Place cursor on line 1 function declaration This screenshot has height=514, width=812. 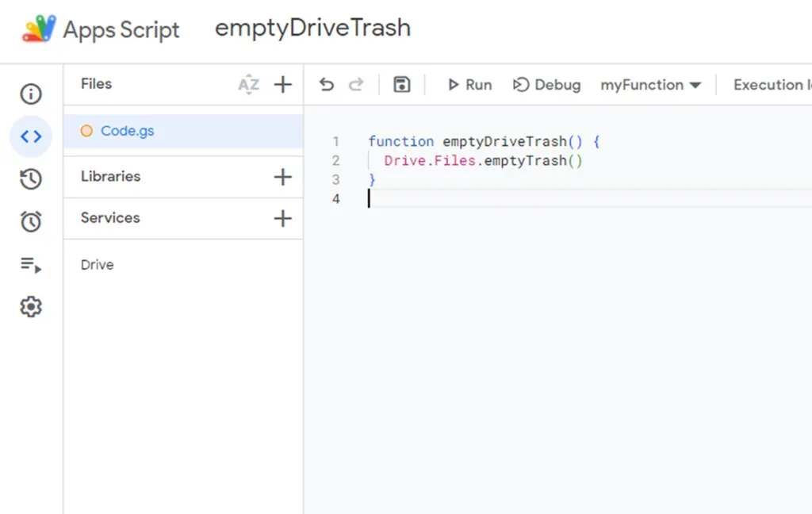[485, 141]
